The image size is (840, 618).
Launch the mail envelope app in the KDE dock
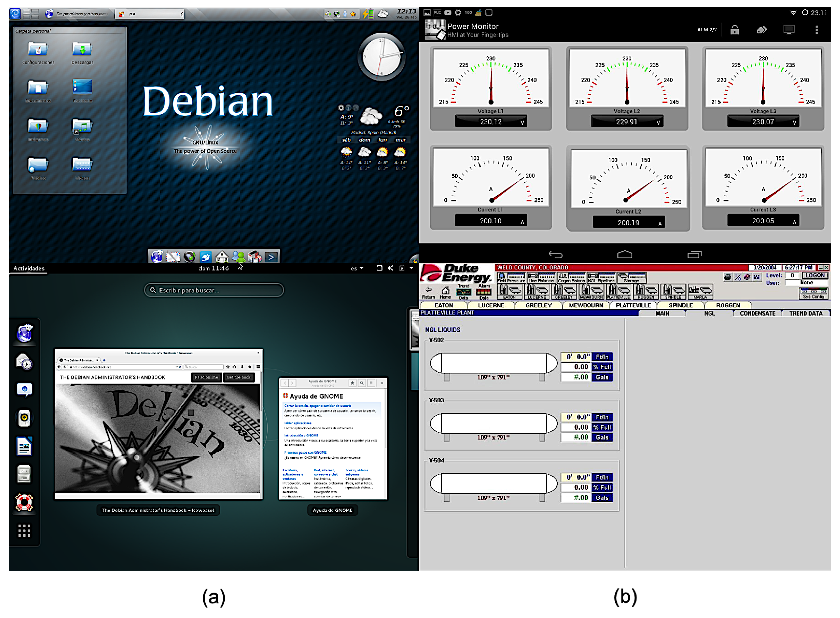173,257
